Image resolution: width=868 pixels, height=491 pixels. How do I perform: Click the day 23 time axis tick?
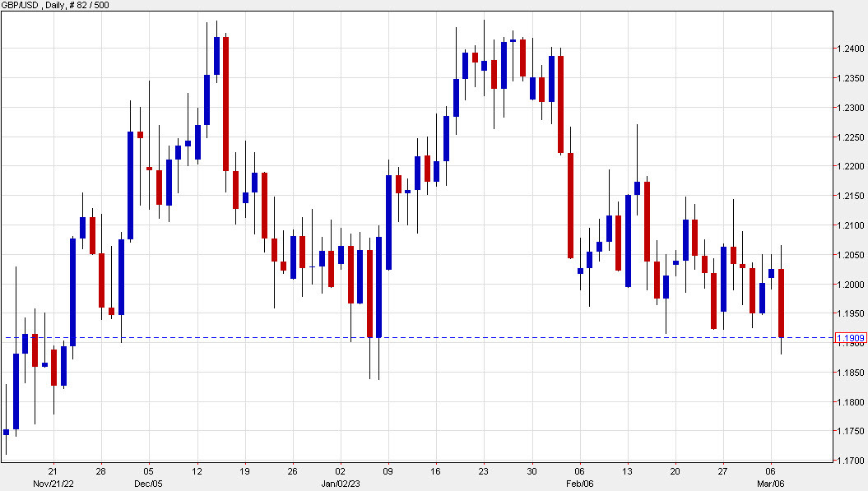pyautogui.click(x=484, y=471)
